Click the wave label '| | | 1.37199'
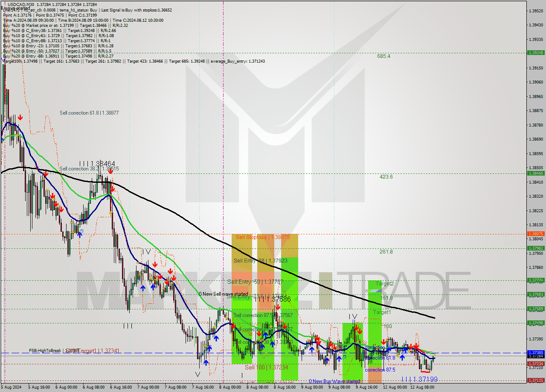 click(x=420, y=379)
